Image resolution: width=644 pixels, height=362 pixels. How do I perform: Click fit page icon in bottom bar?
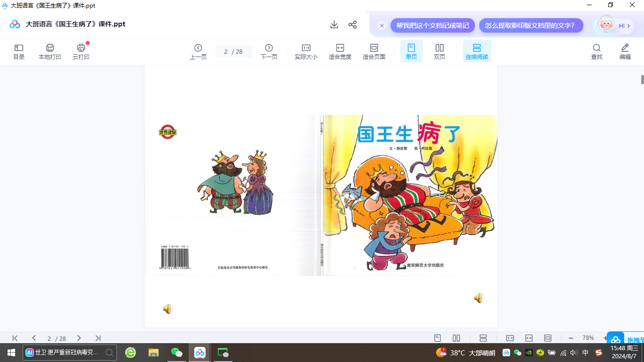(x=548, y=338)
